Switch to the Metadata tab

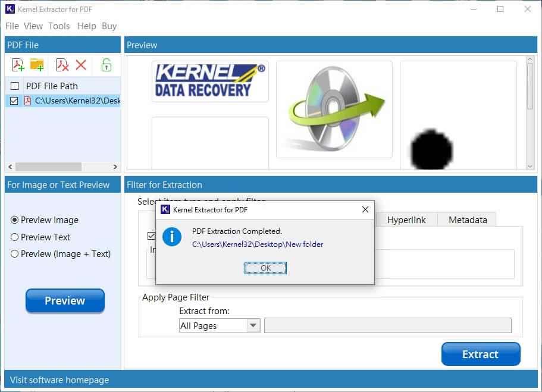[x=468, y=220]
